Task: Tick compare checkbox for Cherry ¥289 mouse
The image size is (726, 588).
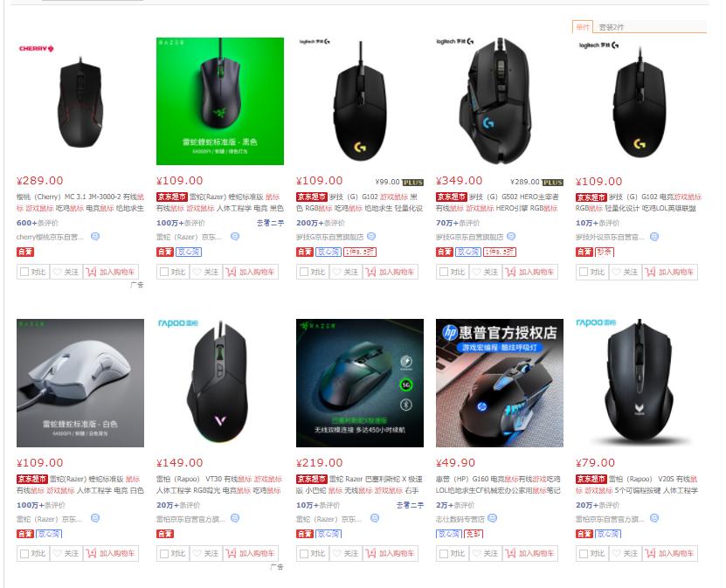Action: 24,272
